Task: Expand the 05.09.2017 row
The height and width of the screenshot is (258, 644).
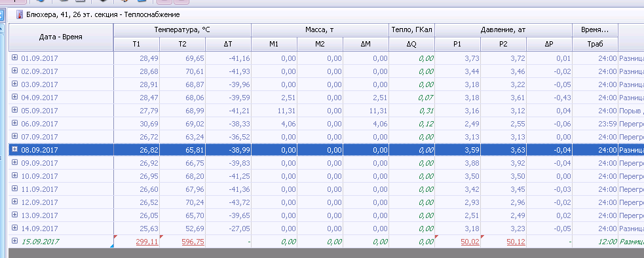Action: 15,110
